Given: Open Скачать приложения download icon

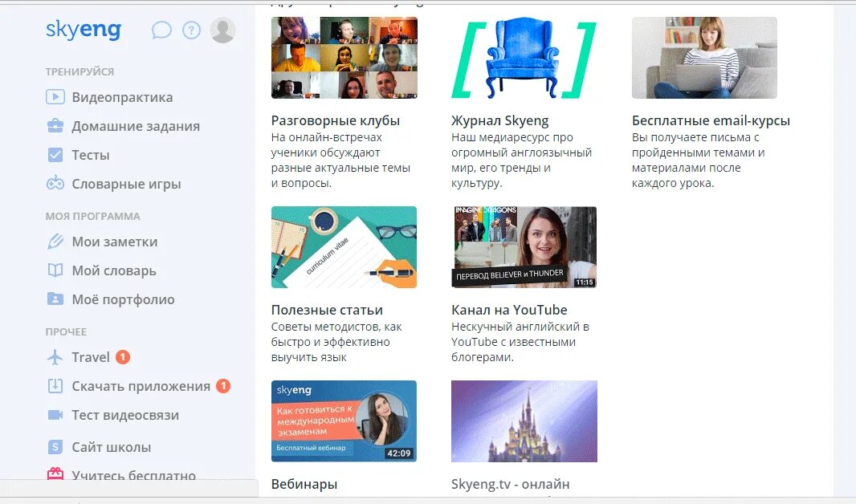Looking at the screenshot, I should tap(55, 385).
